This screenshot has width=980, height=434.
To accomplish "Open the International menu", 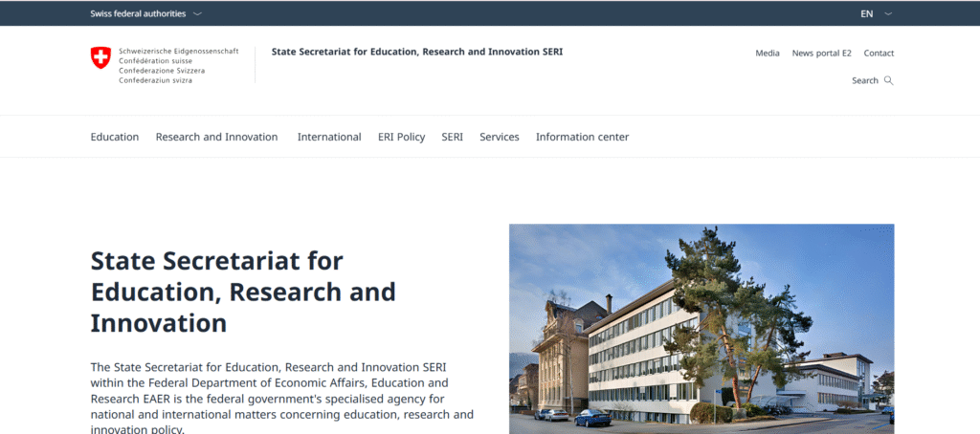I will coord(329,137).
